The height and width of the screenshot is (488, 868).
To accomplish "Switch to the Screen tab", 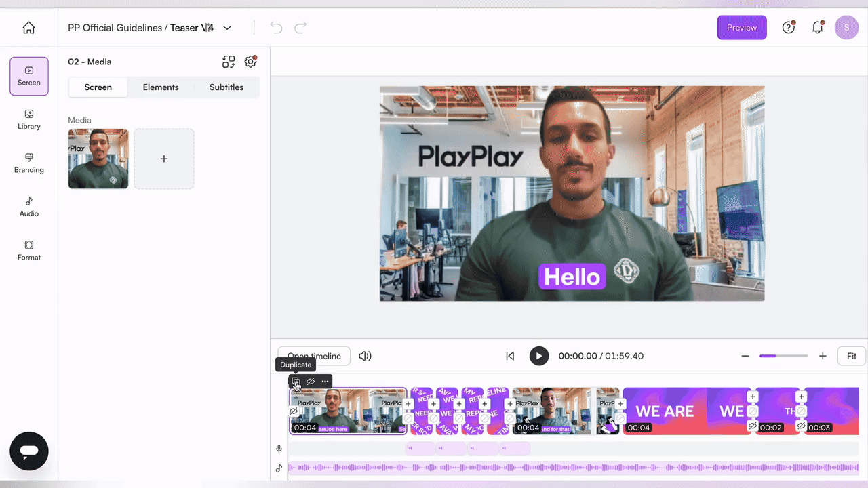I will [98, 87].
